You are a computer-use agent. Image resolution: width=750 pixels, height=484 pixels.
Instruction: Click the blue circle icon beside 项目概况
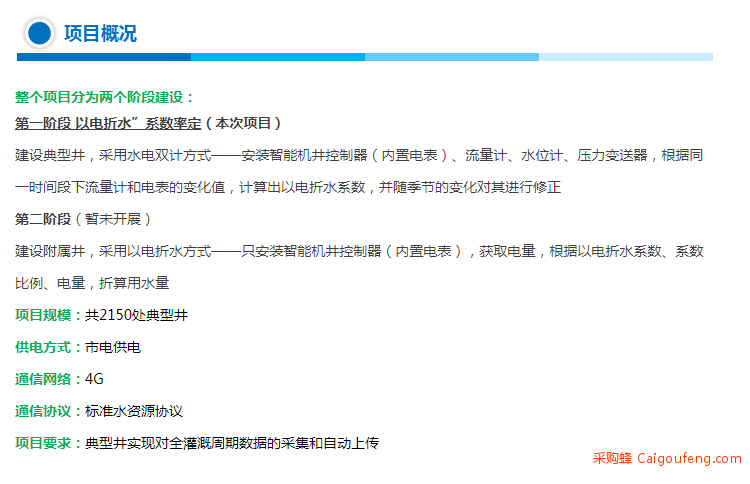(x=39, y=33)
